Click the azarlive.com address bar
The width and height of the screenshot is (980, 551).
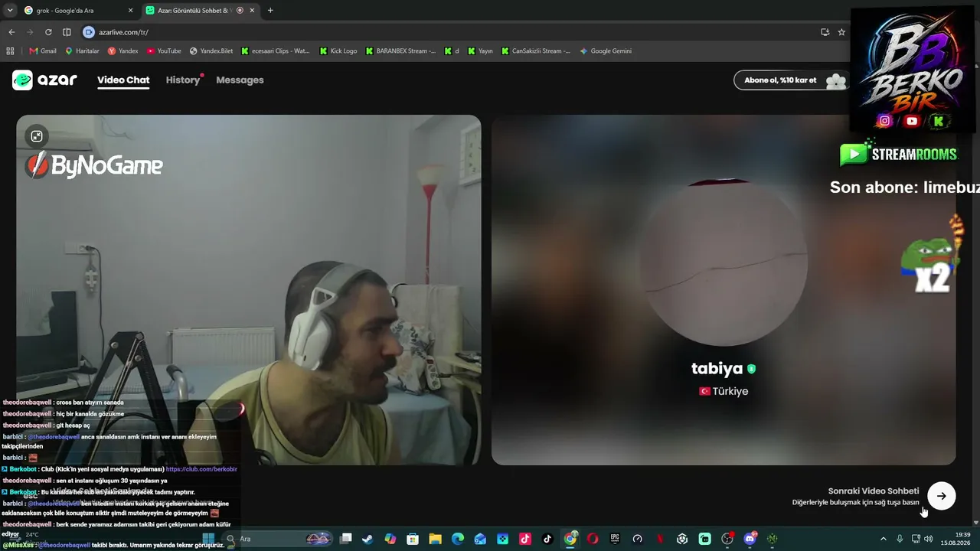pyautogui.click(x=452, y=32)
